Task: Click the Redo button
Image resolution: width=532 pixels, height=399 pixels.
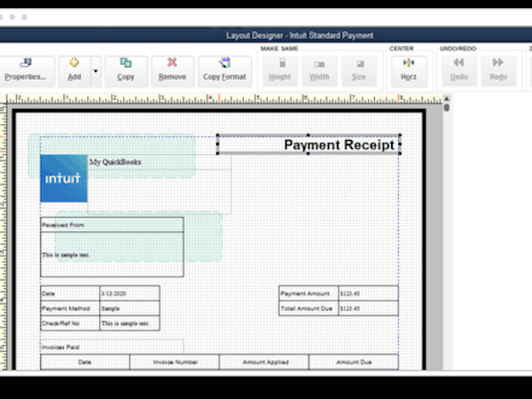Action: 498,71
